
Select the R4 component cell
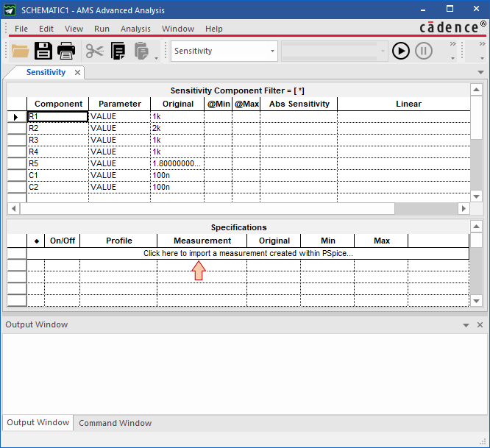57,152
